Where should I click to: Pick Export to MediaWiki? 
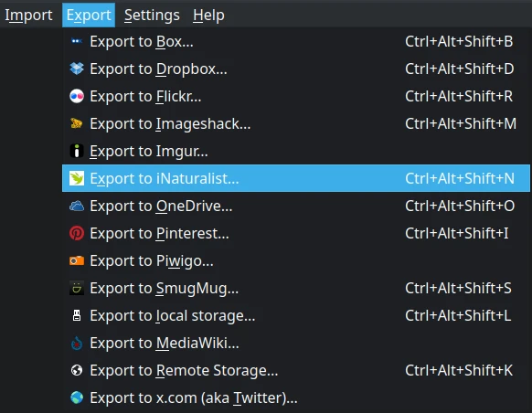[296, 343]
